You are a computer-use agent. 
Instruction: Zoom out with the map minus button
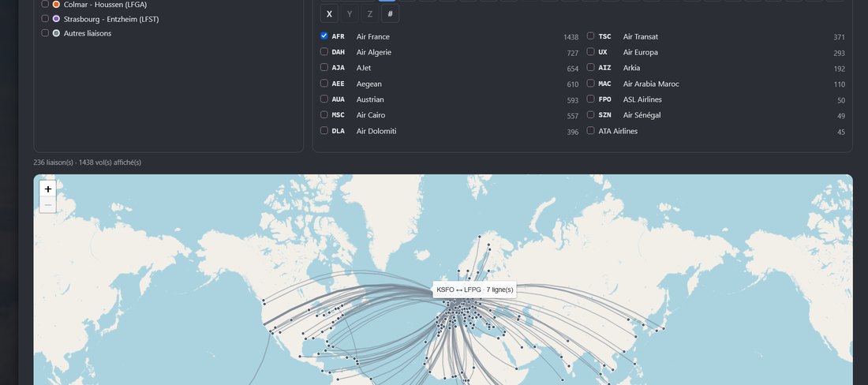(x=48, y=204)
